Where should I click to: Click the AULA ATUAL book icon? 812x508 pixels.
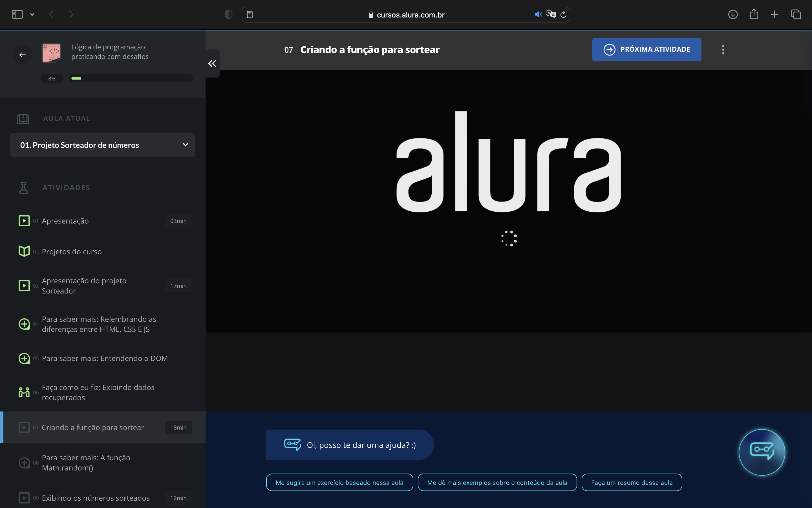click(23, 119)
